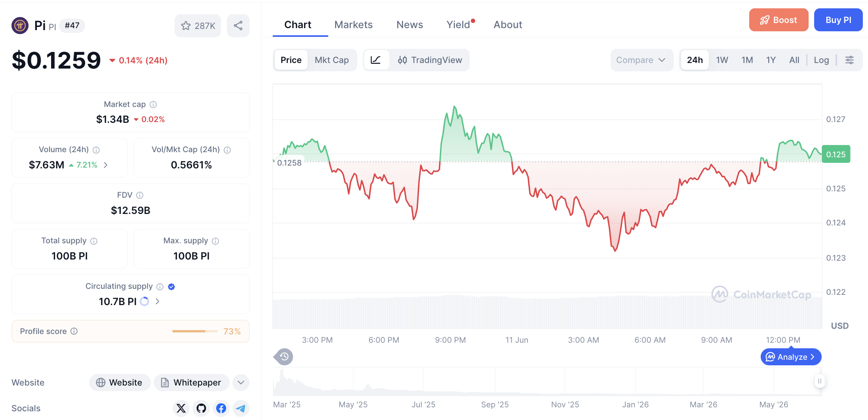
Task: Show info tooltip for Vol/Mkt Cap (24h)
Action: (227, 150)
